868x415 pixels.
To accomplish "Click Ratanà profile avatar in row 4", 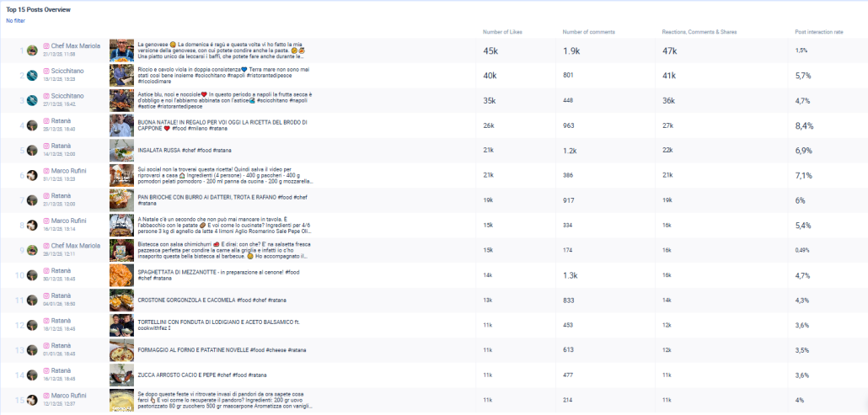I will coord(33,125).
